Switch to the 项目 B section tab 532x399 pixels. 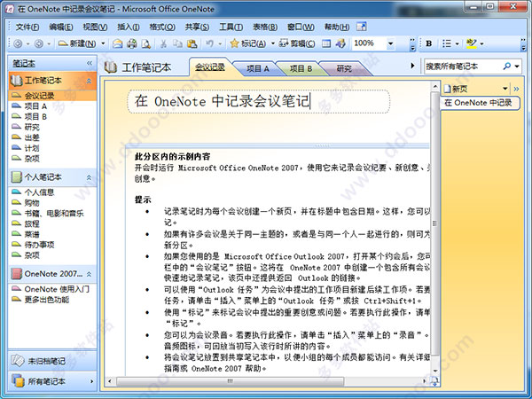[x=301, y=68]
